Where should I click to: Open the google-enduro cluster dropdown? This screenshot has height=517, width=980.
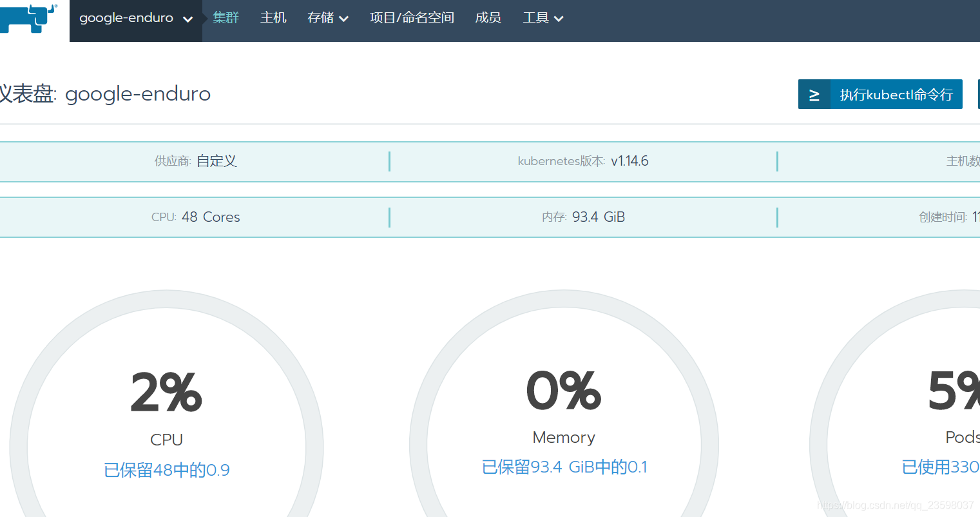point(136,19)
